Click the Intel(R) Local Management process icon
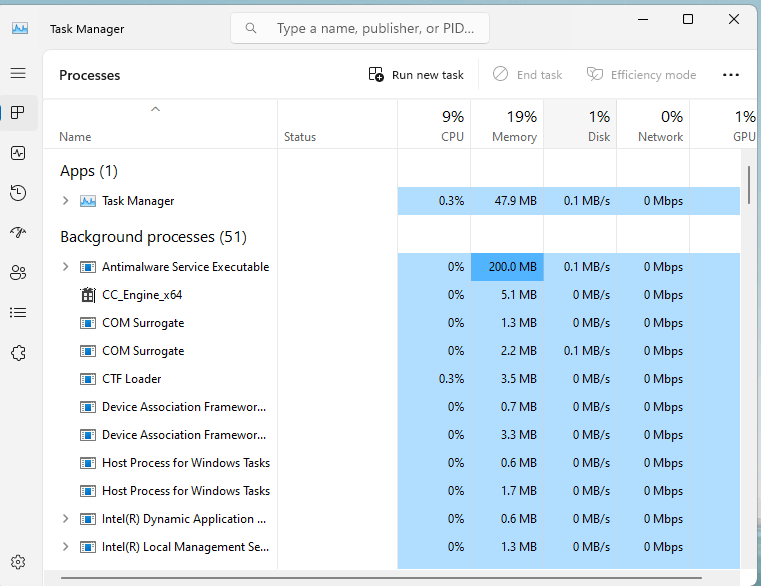761x586 pixels. click(88, 547)
